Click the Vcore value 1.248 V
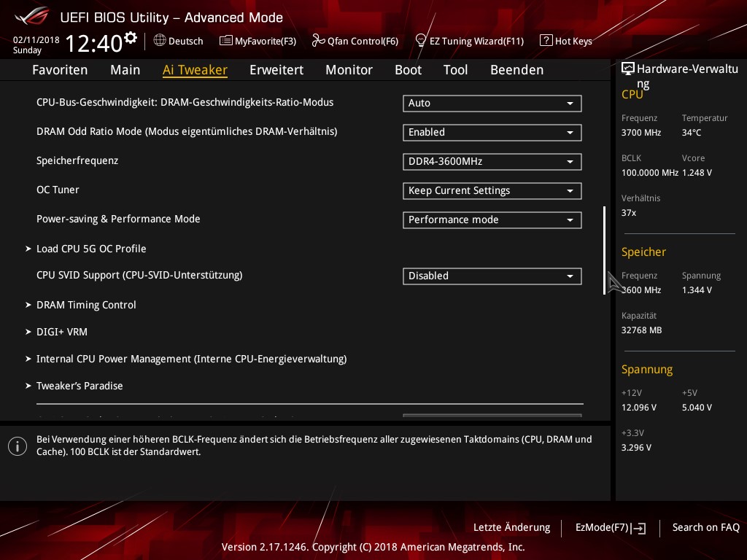 [x=697, y=173]
